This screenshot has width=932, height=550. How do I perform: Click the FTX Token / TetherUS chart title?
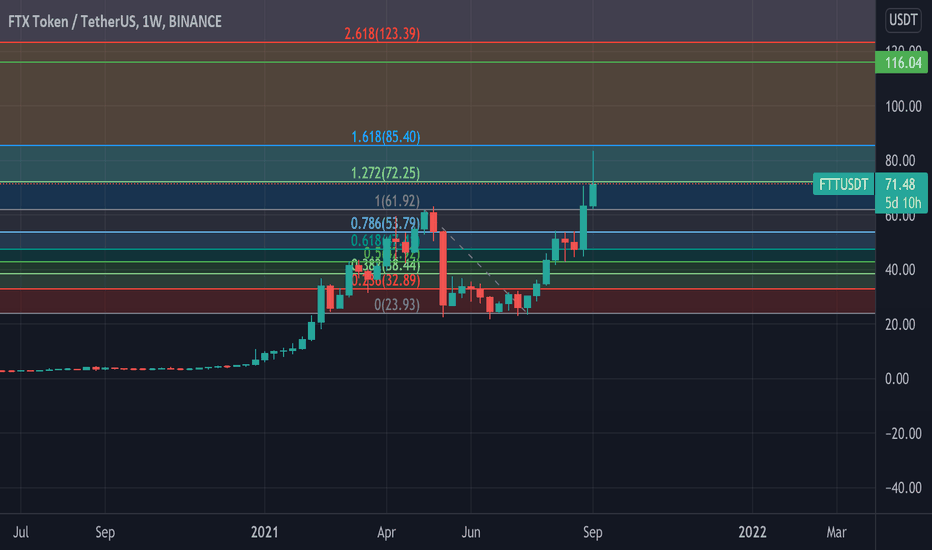point(115,22)
